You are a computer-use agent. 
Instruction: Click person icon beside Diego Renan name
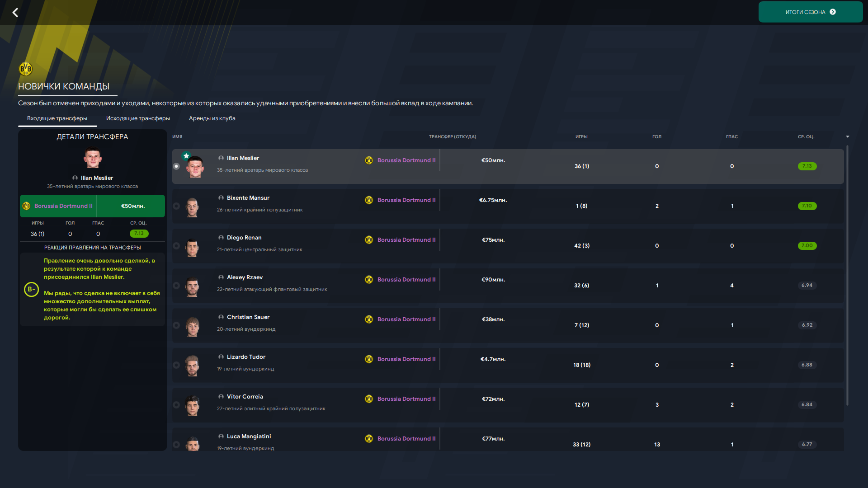[221, 238]
